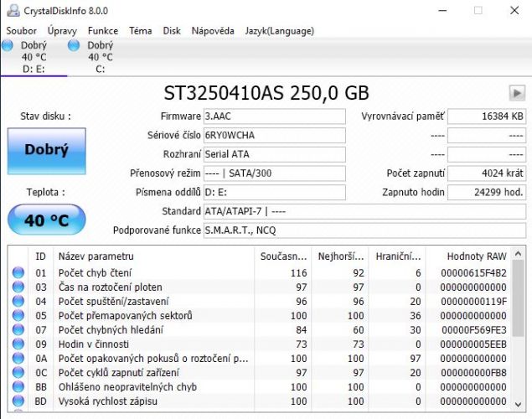Click the Hodnoty RAW column header

[x=469, y=256]
